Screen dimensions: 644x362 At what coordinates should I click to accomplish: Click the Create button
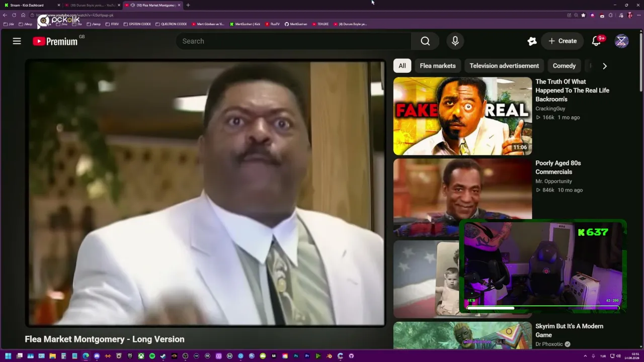click(x=562, y=41)
